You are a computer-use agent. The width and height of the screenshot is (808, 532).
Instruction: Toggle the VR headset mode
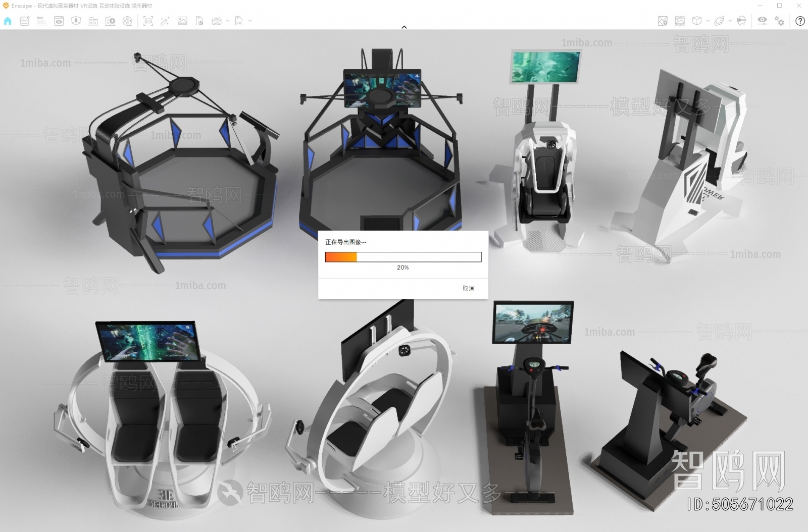click(741, 21)
